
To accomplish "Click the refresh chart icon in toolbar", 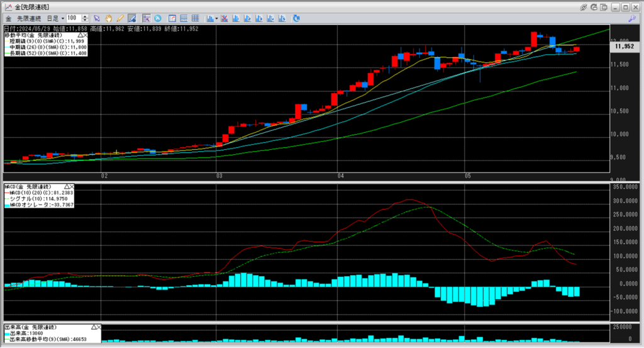I will point(296,18).
